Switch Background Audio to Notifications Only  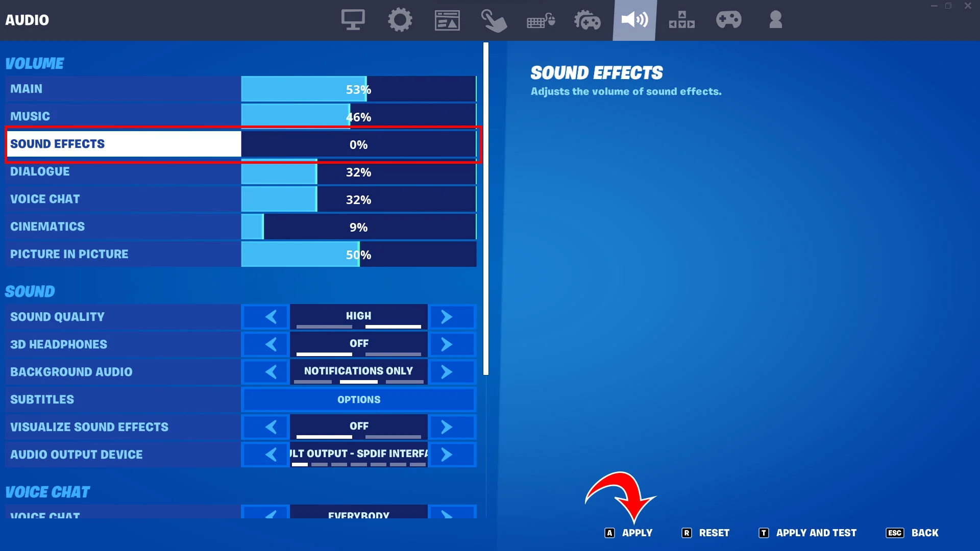[358, 371]
